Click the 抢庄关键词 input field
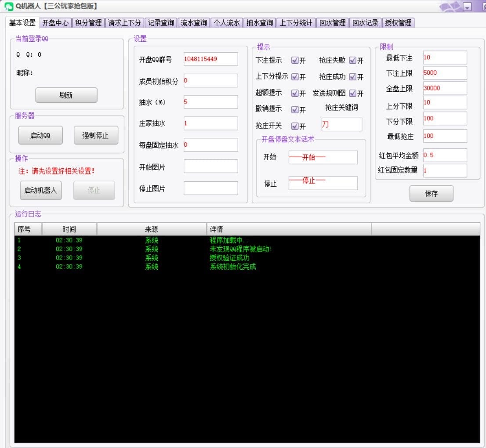The image size is (486, 448). (341, 125)
